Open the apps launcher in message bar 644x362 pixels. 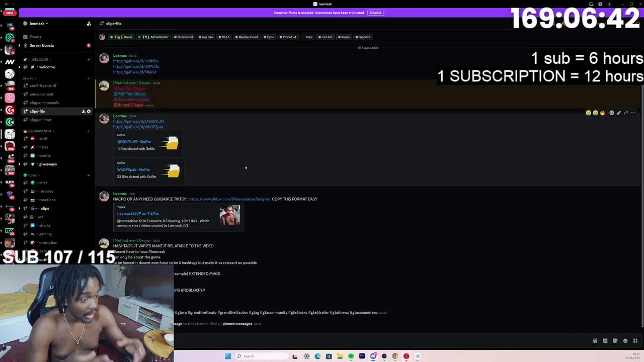point(635,341)
